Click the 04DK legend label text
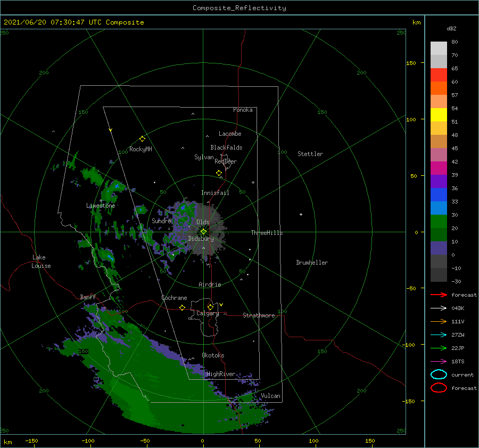This screenshot has height=448, width=479. coord(458,308)
